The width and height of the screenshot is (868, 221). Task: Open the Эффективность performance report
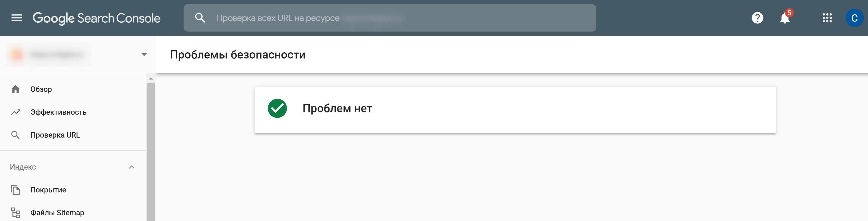click(x=58, y=112)
